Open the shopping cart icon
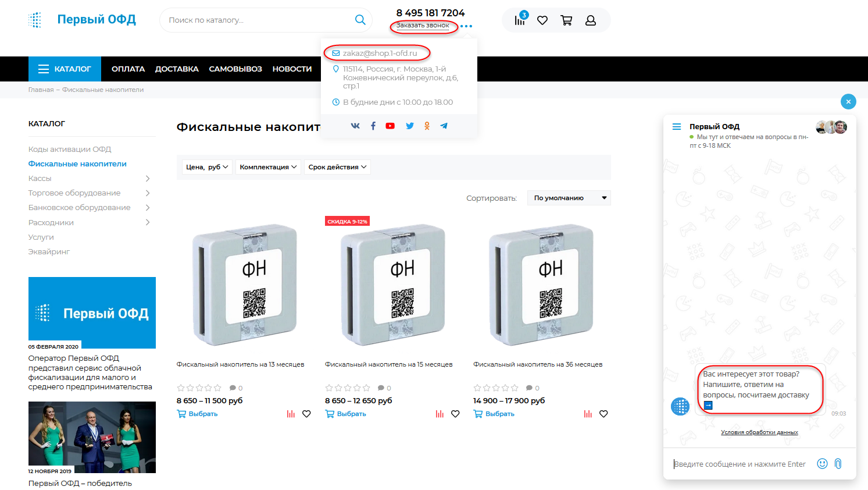Viewport: 868px width, 490px height. coord(566,20)
